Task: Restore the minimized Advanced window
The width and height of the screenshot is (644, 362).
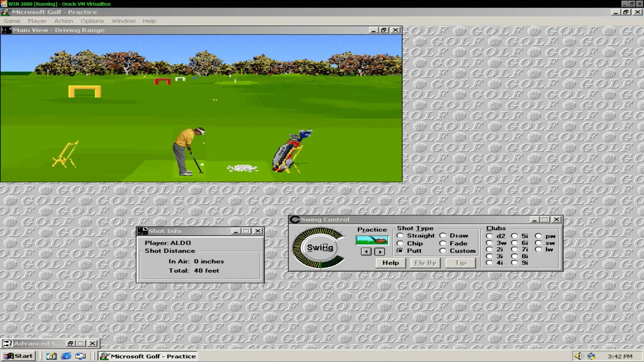Action: click(70, 344)
